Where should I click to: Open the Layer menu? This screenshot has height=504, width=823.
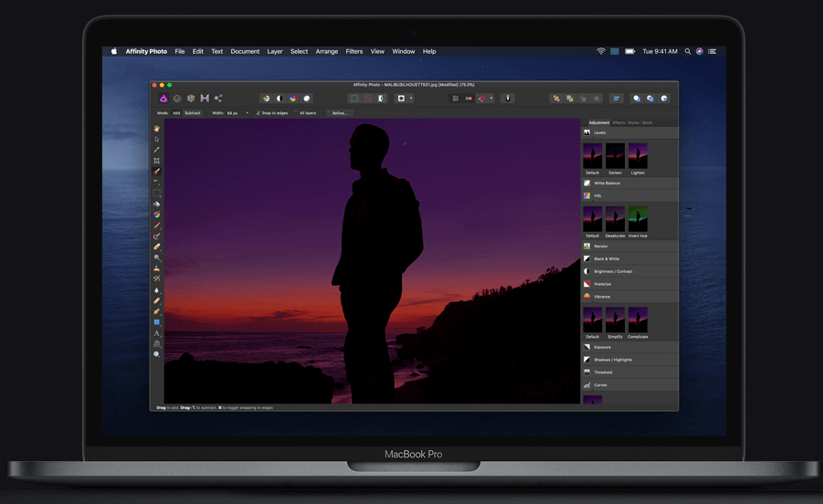pyautogui.click(x=275, y=51)
